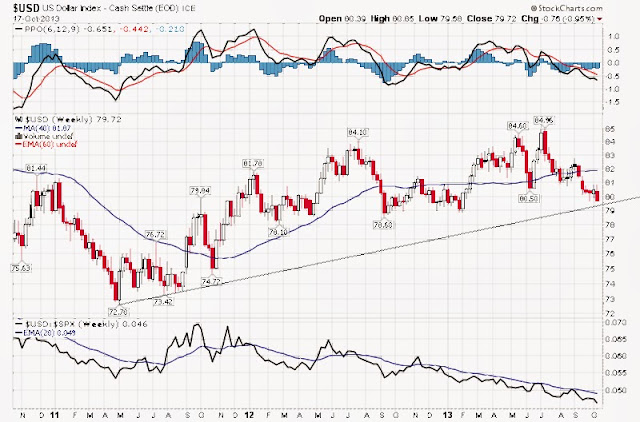The height and width of the screenshot is (422, 640).
Task: Click the Close 79.72 value in the header
Action: click(492, 19)
